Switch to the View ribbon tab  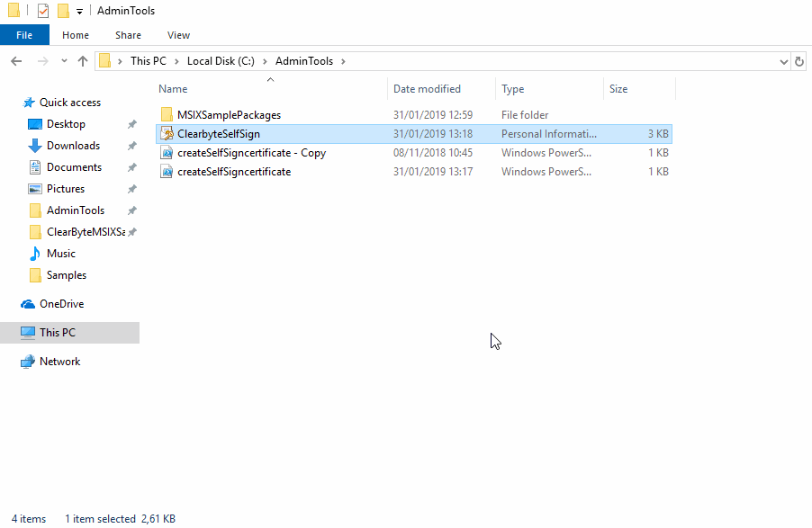[178, 35]
